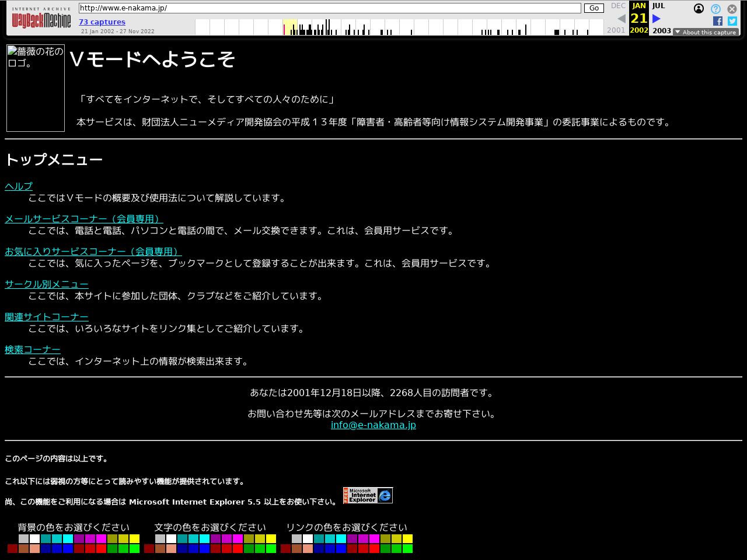Open the ヘルプ menu link
The width and height of the screenshot is (747, 560).
(x=19, y=186)
